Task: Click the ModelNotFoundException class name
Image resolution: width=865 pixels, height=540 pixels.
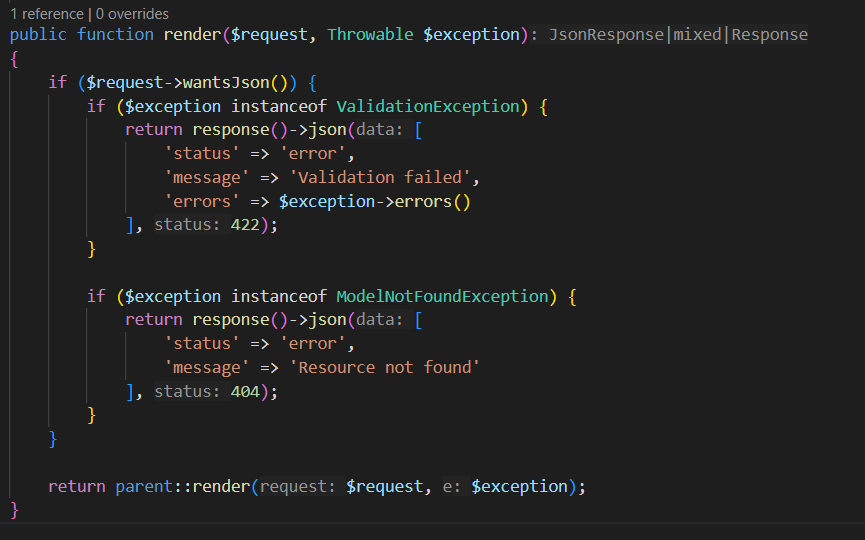Action: click(443, 296)
